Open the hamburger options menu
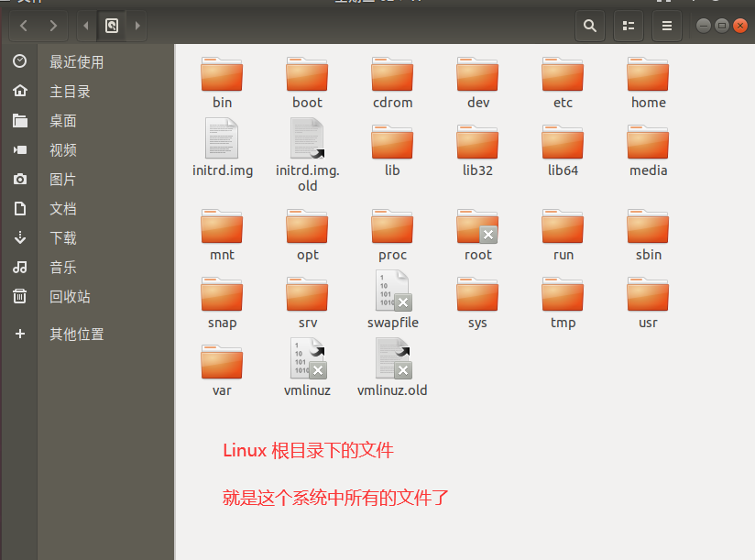 [666, 26]
